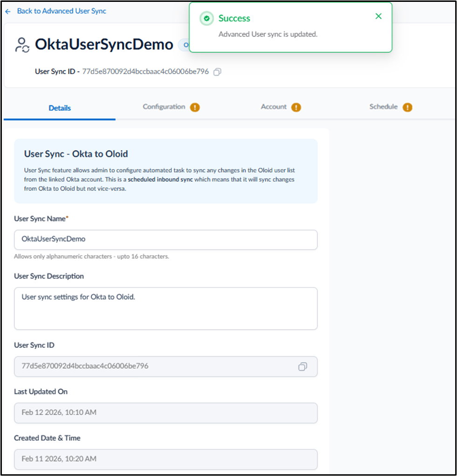The height and width of the screenshot is (476, 457).
Task: Click the user sync icon beside OktaUserSyncDemo
Action: pos(22,45)
